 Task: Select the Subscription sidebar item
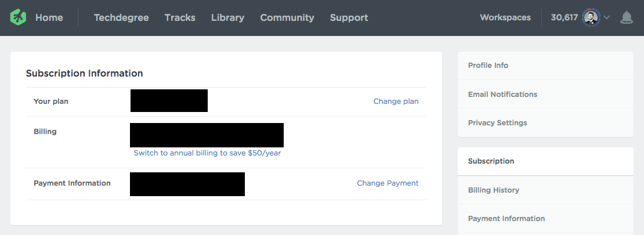pos(545,161)
